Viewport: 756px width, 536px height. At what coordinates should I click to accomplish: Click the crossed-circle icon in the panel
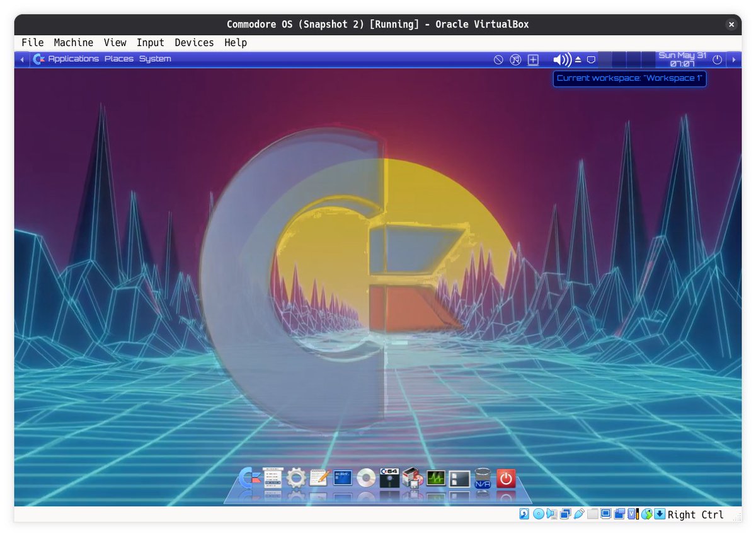pyautogui.click(x=498, y=60)
